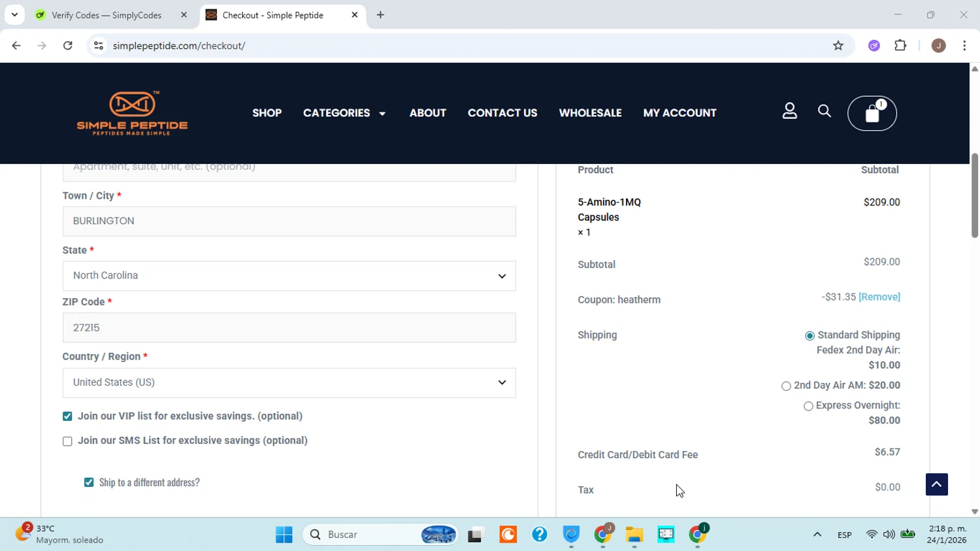Viewport: 980px width, 551px height.
Task: Open the clock and date in taskbar
Action: (947, 534)
